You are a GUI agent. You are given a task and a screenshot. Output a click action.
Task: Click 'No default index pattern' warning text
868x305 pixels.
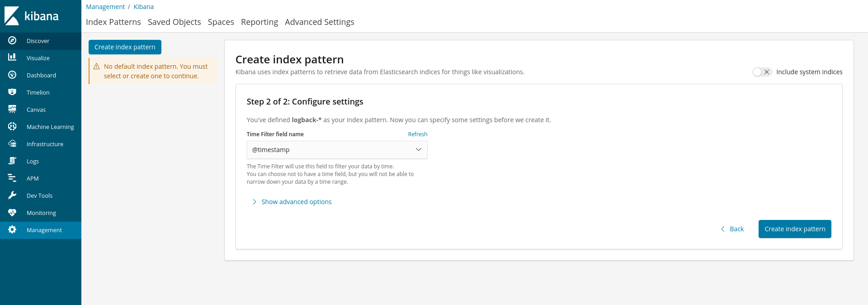[x=156, y=71]
